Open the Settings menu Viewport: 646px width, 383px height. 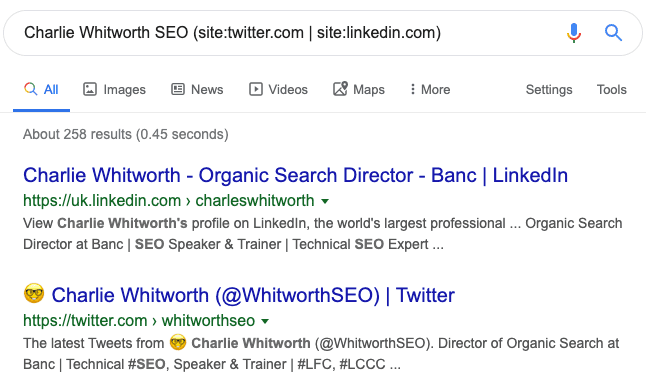549,89
